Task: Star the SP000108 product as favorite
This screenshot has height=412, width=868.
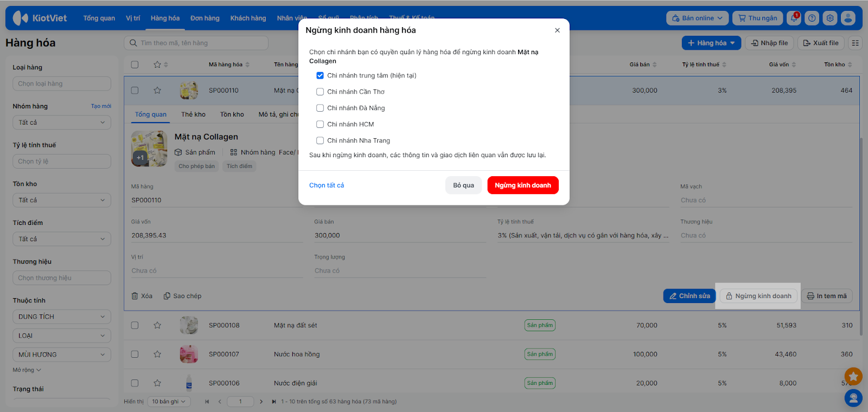Action: coord(157,325)
